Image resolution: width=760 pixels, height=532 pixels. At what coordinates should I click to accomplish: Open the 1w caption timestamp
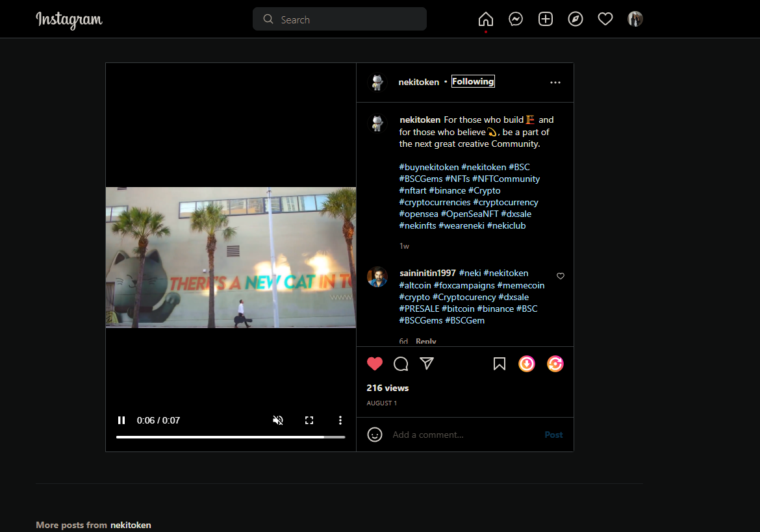[404, 246]
